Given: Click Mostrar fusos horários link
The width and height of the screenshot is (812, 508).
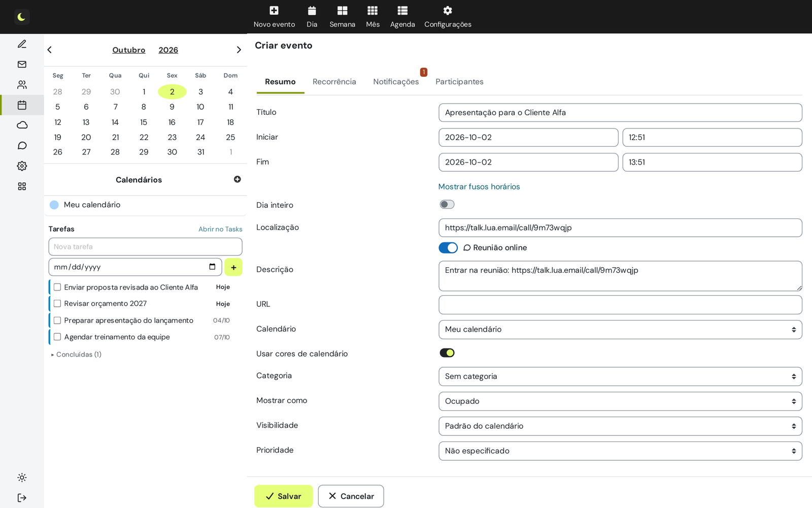Looking at the screenshot, I should (x=479, y=187).
